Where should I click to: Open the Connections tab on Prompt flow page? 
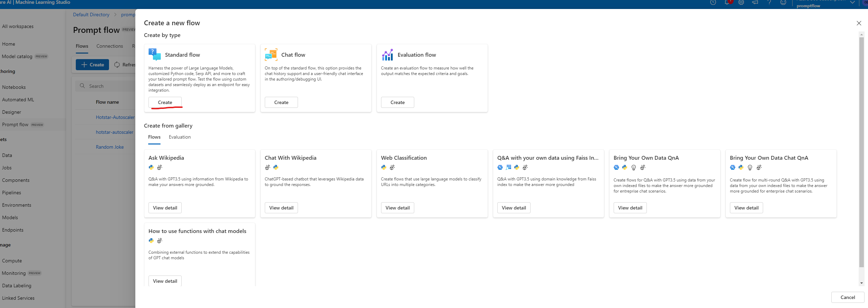click(110, 46)
